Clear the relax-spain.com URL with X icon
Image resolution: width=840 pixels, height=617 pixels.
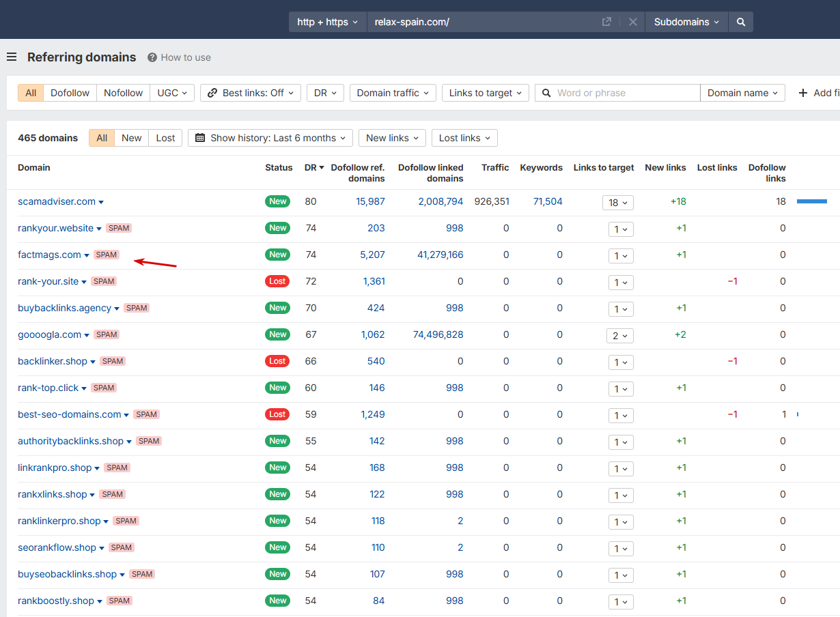coord(633,22)
